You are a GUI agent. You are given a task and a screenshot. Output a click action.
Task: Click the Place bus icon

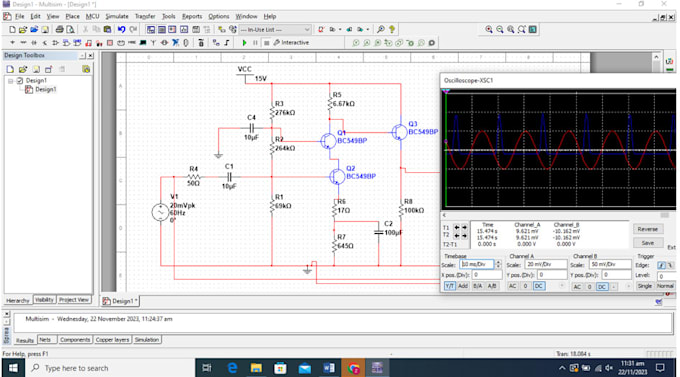click(x=227, y=43)
